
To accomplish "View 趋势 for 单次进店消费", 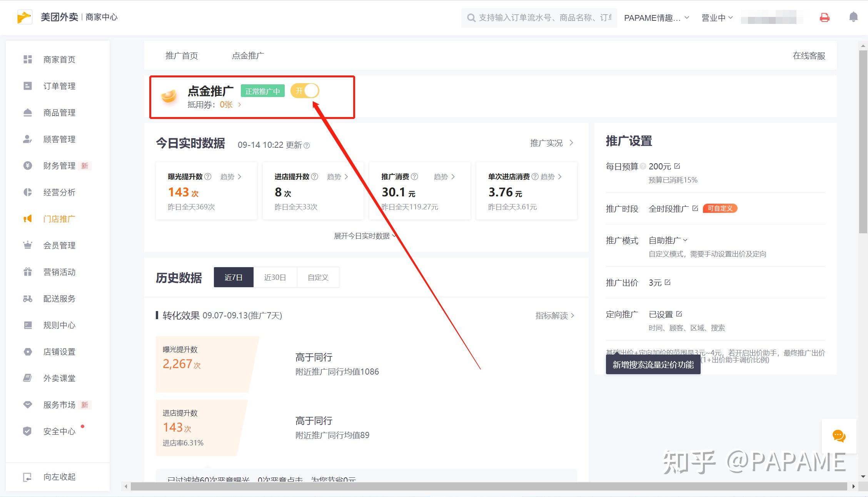I will click(551, 177).
